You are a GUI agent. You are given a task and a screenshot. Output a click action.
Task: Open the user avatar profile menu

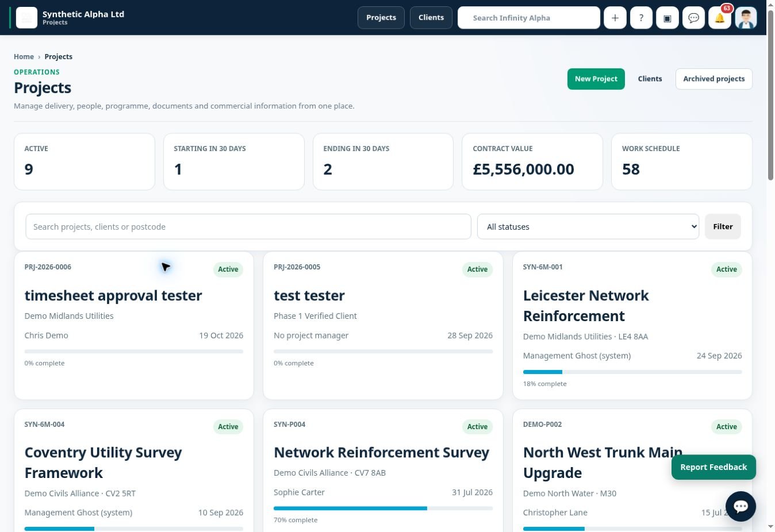tap(746, 18)
